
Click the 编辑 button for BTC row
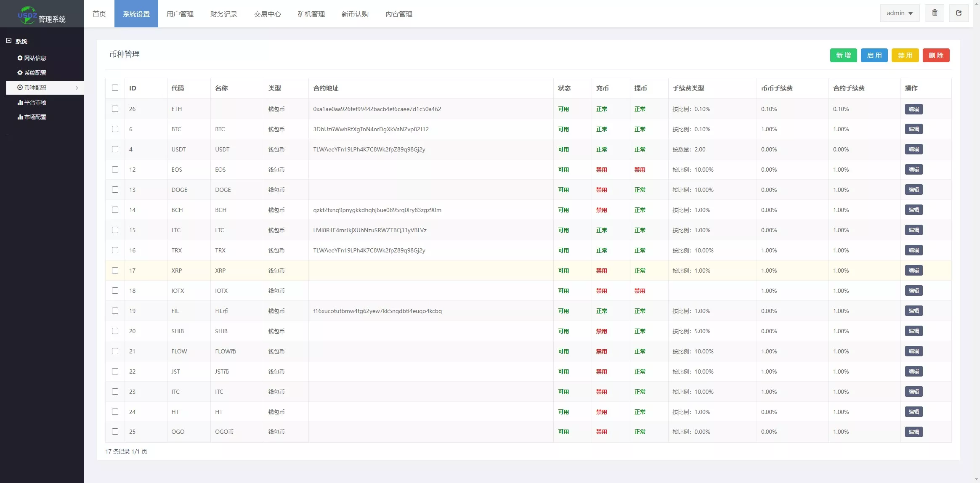913,129
